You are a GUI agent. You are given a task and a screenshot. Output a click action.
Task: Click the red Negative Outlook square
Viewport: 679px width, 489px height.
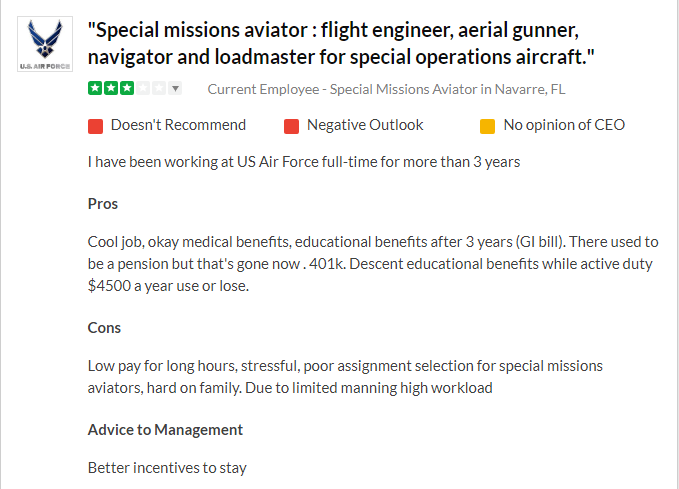pyautogui.click(x=292, y=126)
